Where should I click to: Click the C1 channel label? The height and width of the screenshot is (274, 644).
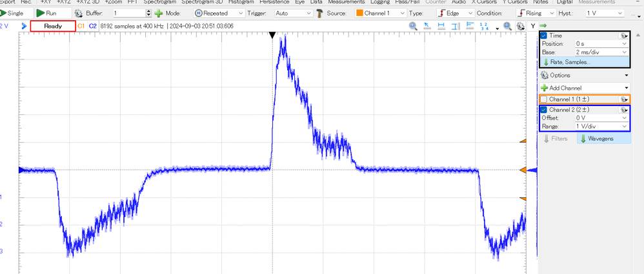coord(81,26)
